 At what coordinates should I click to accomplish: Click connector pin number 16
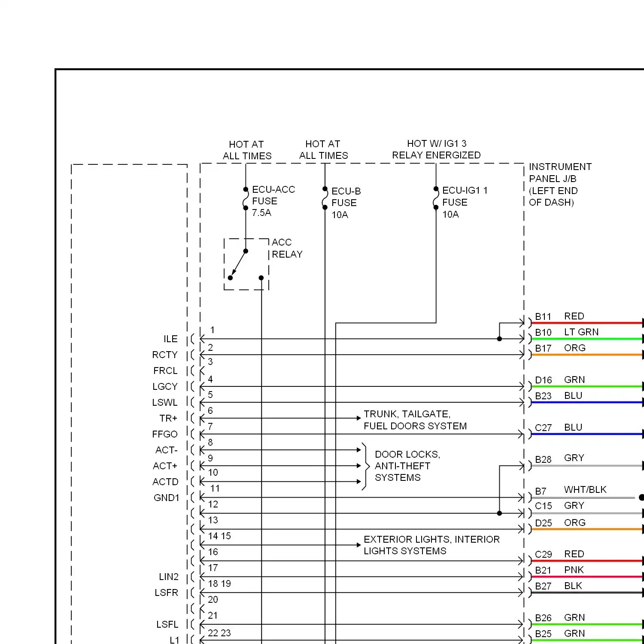213,552
